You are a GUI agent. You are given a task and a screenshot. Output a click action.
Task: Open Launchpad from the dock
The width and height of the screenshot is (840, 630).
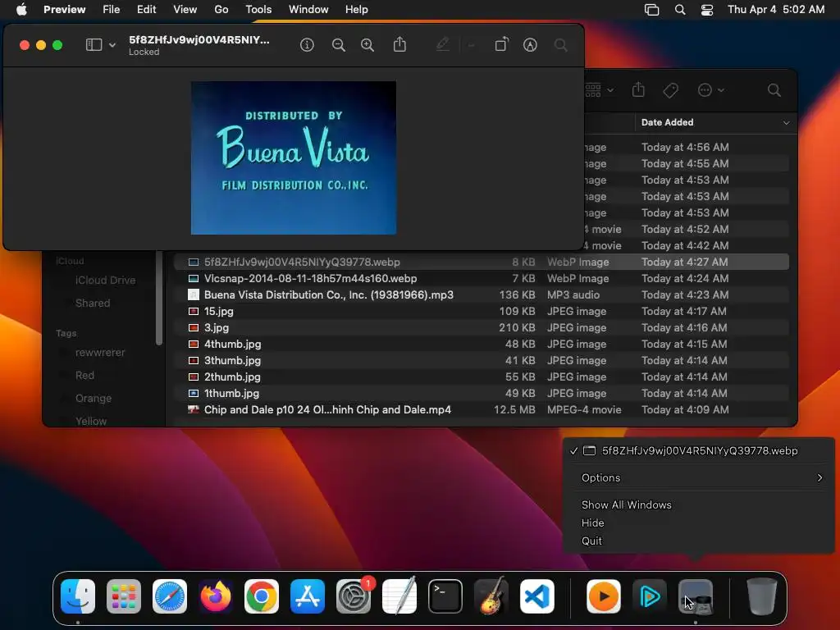[124, 596]
